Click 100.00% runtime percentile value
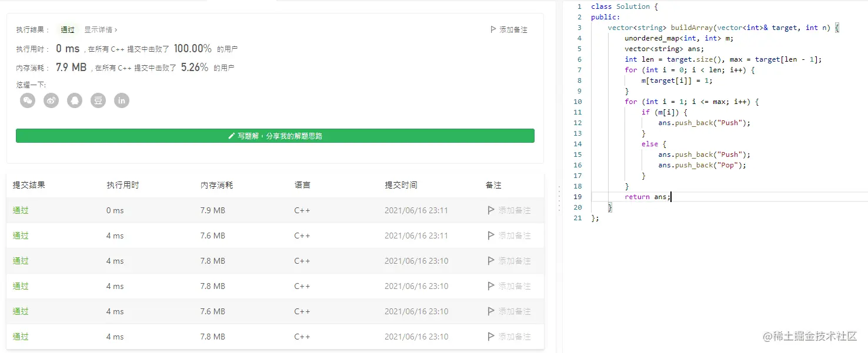868x353 pixels. (193, 49)
